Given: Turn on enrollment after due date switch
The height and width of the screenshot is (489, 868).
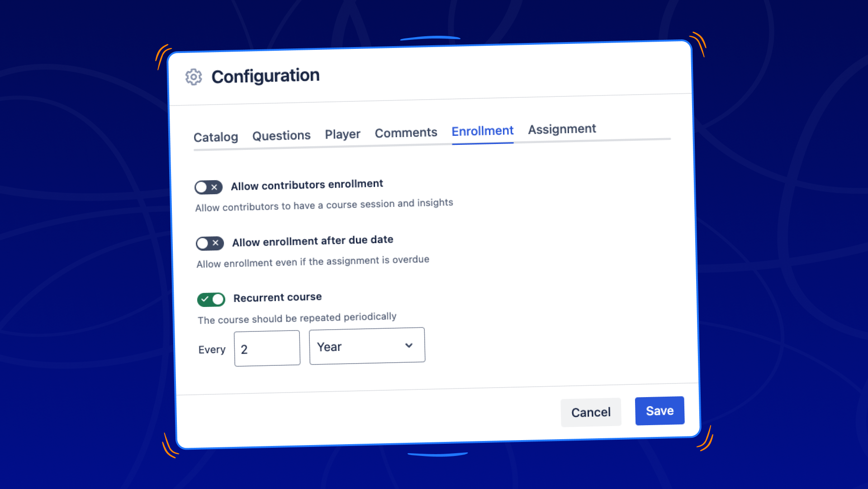Looking at the screenshot, I should click(x=210, y=243).
